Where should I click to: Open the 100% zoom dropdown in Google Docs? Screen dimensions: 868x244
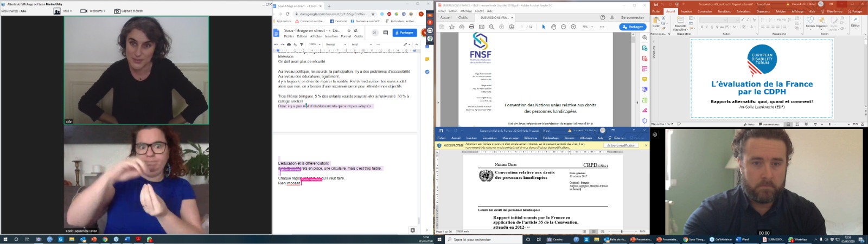(314, 44)
